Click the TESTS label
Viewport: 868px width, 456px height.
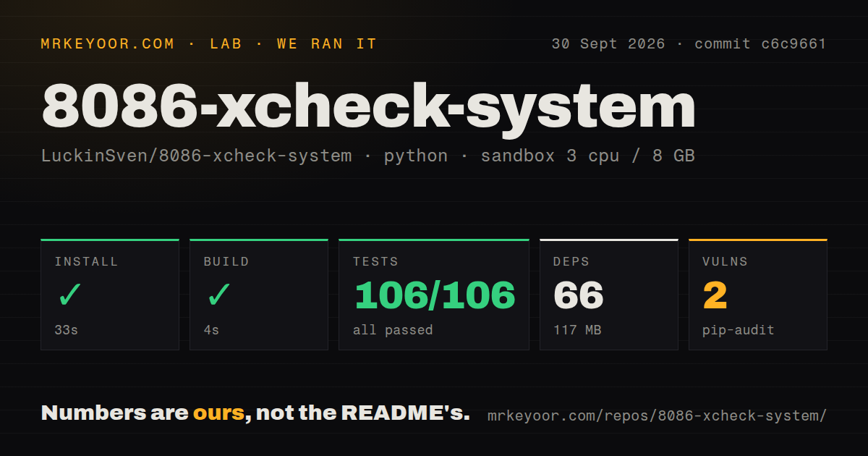[375, 261]
